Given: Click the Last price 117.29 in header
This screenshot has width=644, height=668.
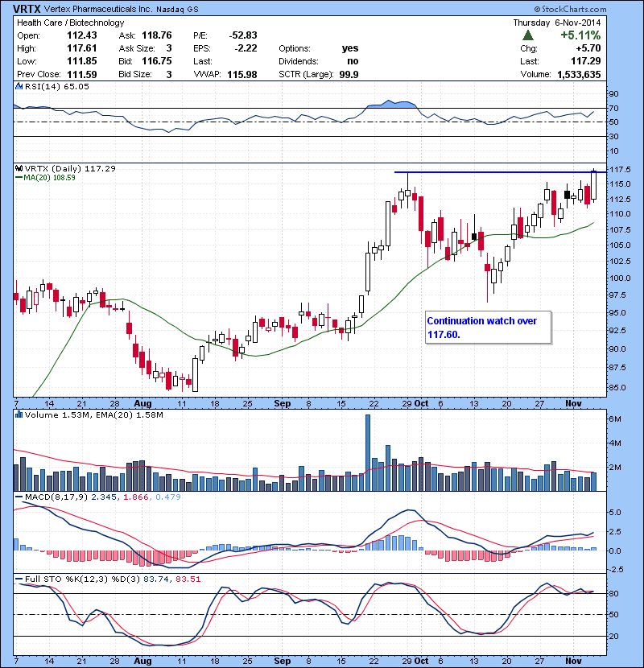Looking at the screenshot, I should point(586,61).
